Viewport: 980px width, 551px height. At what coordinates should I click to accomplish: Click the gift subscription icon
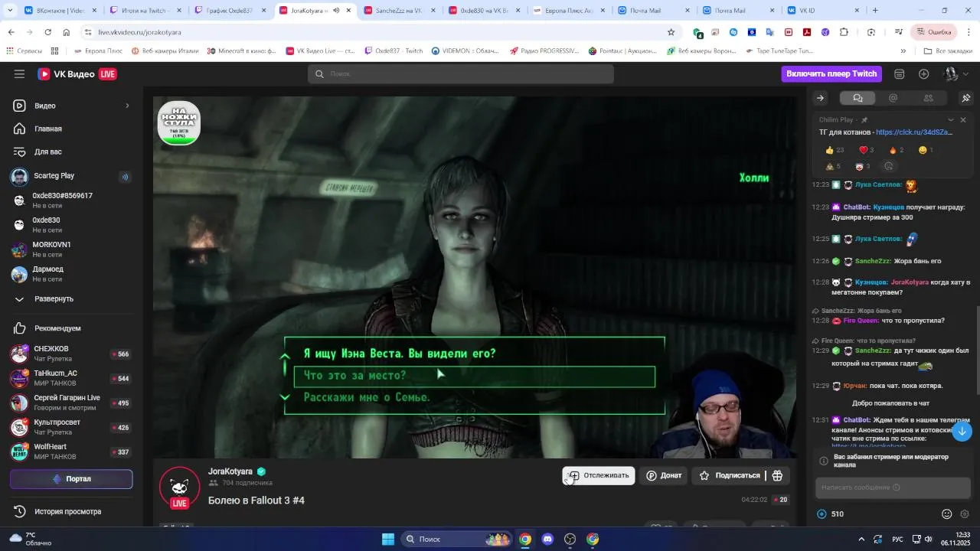(777, 475)
